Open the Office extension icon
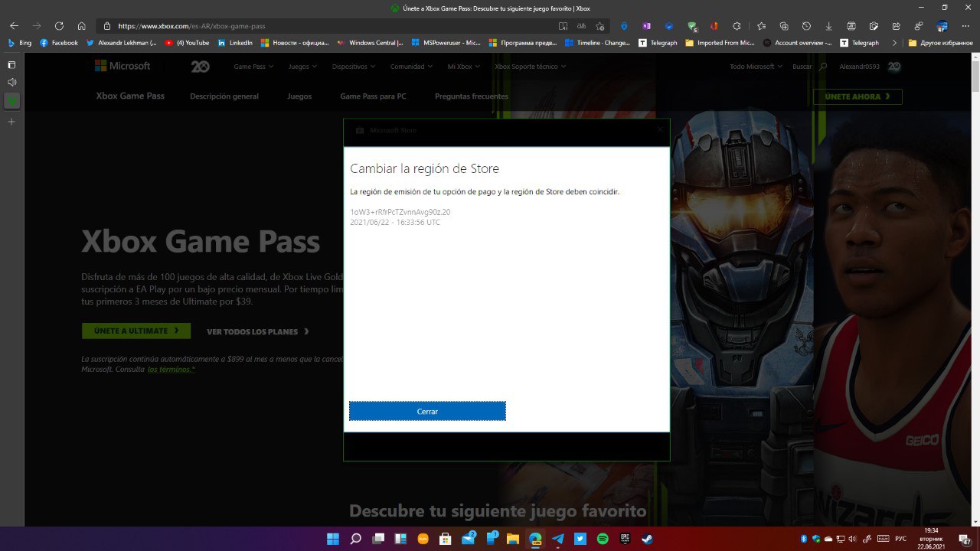 pyautogui.click(x=714, y=26)
